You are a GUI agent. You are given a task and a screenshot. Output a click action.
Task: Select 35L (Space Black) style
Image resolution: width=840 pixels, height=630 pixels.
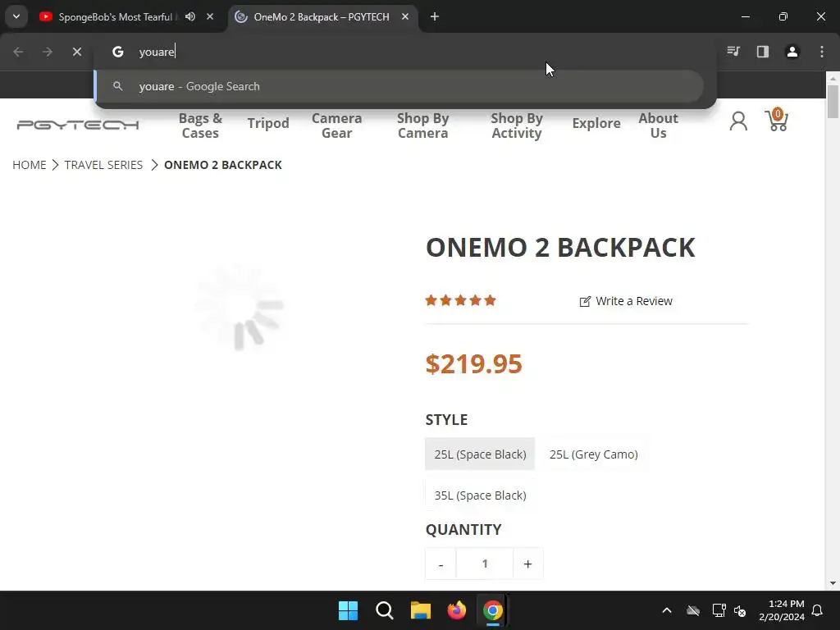click(x=480, y=495)
